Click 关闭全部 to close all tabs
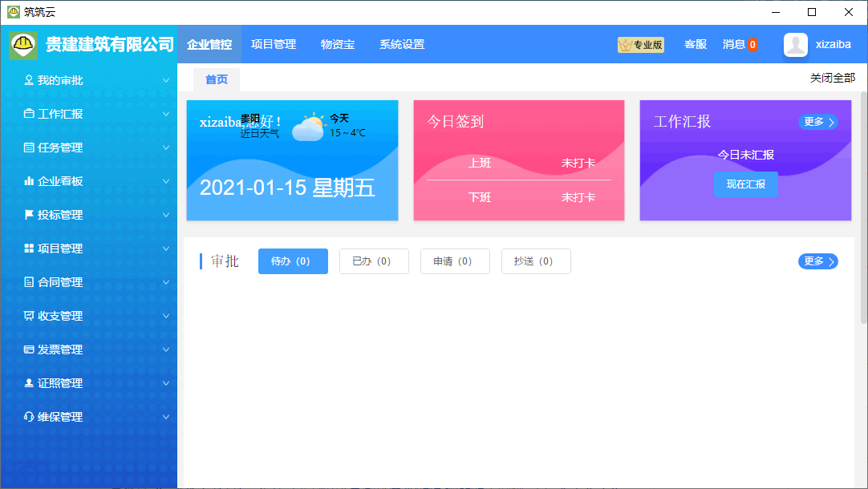 (833, 78)
